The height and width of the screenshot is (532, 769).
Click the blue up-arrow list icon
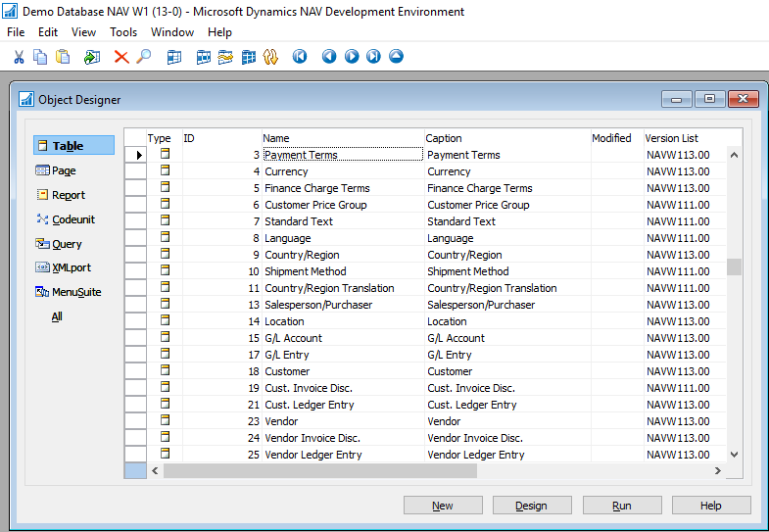(x=397, y=57)
